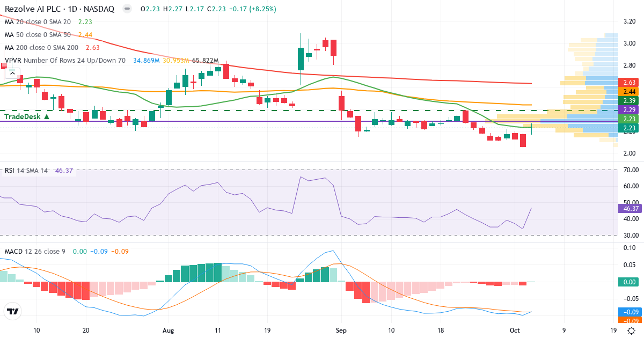This screenshot has height=338, width=644.
Task: Click the 2.80 price scale value
Action: (x=628, y=65)
